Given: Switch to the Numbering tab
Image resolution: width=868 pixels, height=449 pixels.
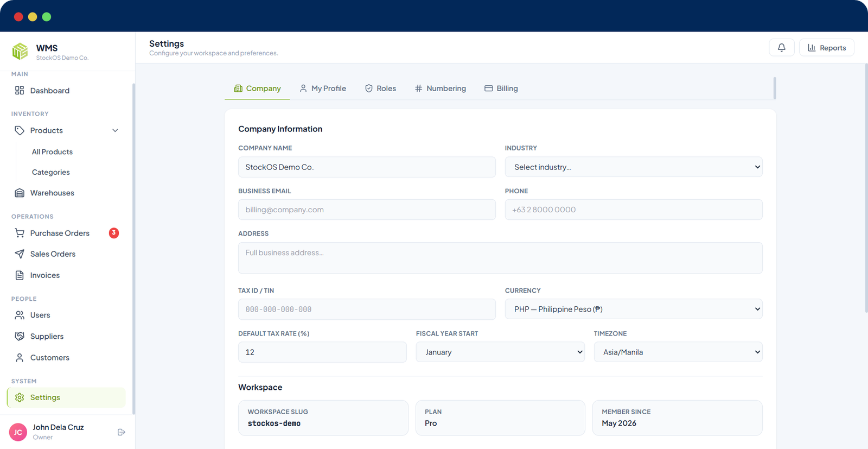Looking at the screenshot, I should point(440,88).
